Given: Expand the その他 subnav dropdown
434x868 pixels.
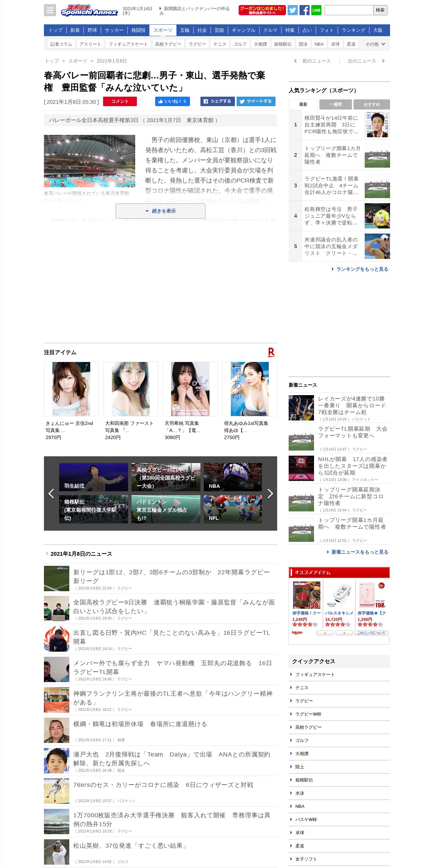Looking at the screenshot, I should [375, 44].
